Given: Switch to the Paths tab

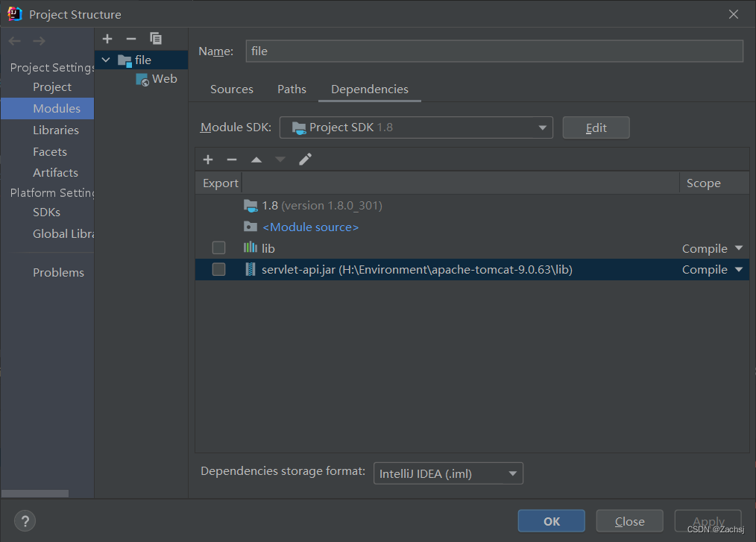Looking at the screenshot, I should [x=292, y=89].
